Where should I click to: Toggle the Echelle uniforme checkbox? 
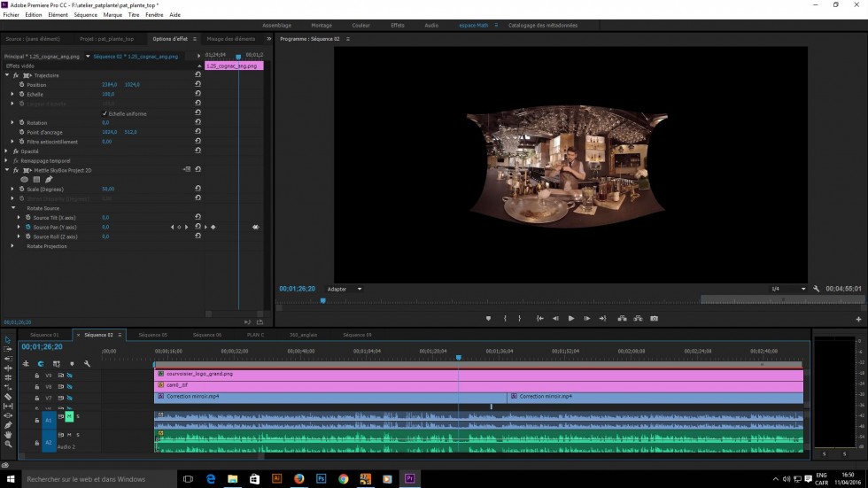105,113
